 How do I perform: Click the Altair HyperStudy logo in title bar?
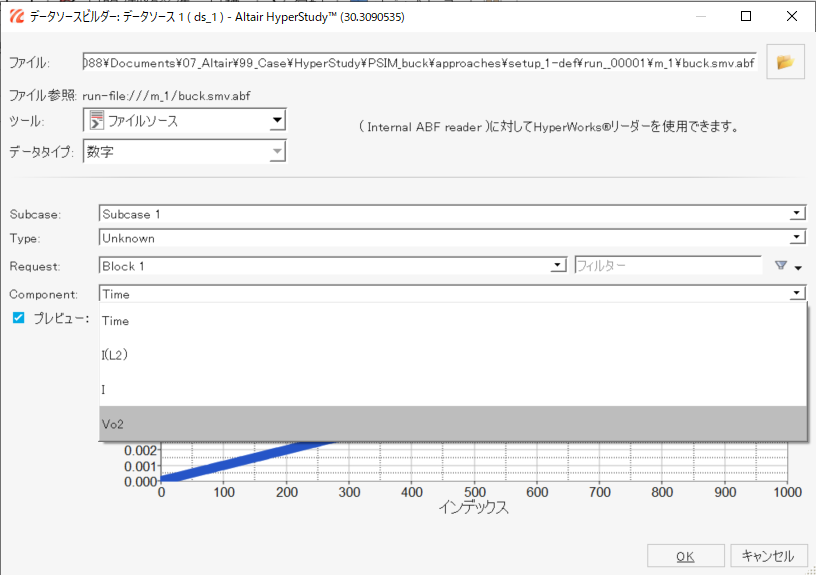point(16,17)
